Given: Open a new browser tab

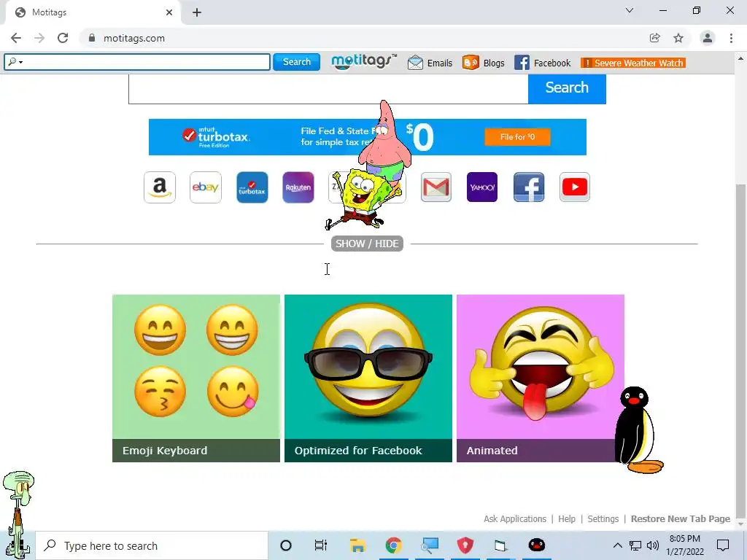Looking at the screenshot, I should (x=197, y=12).
